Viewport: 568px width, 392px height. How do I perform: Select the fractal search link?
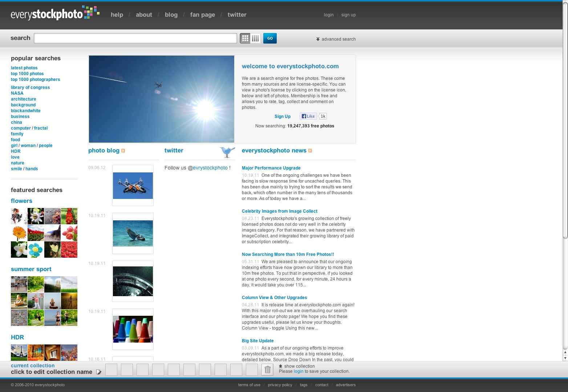(x=41, y=128)
